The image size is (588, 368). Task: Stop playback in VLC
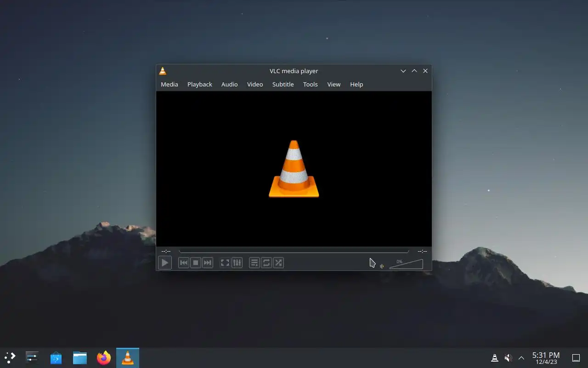click(x=196, y=263)
